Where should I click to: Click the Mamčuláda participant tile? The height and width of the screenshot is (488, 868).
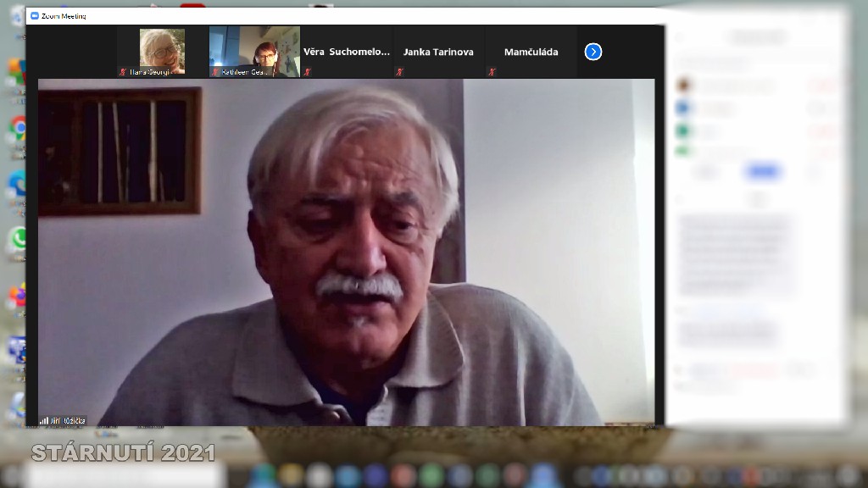click(x=531, y=52)
